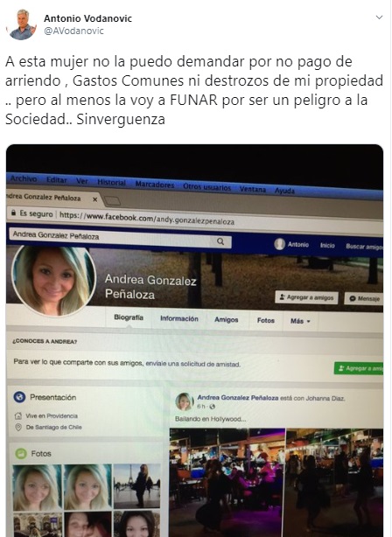Click the Presentación globe icon
The width and height of the screenshot is (392, 537).
(19, 397)
